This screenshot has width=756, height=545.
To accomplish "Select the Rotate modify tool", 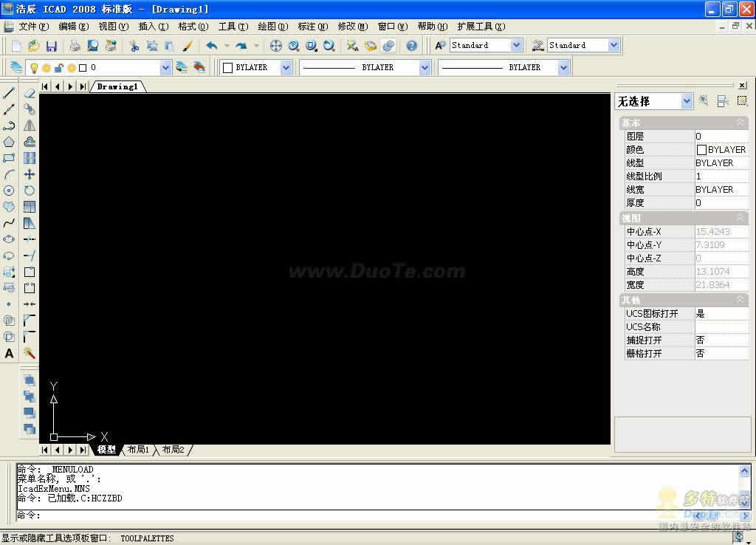I will [30, 191].
